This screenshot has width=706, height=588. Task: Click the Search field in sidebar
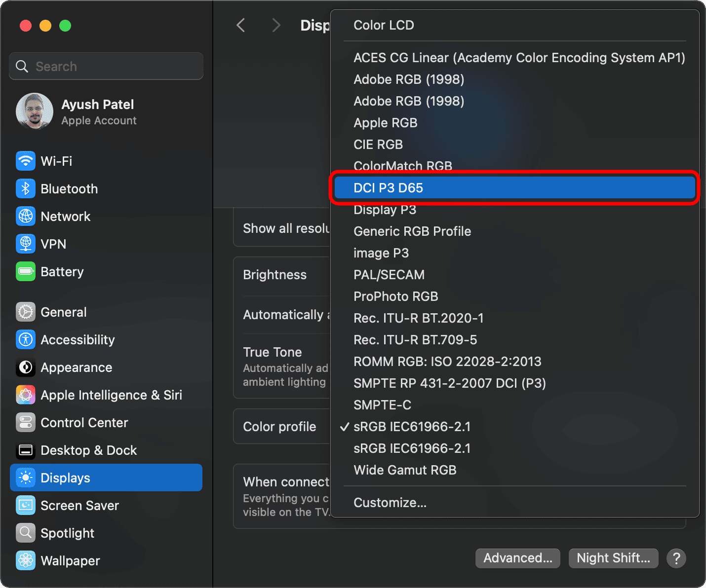point(106,66)
